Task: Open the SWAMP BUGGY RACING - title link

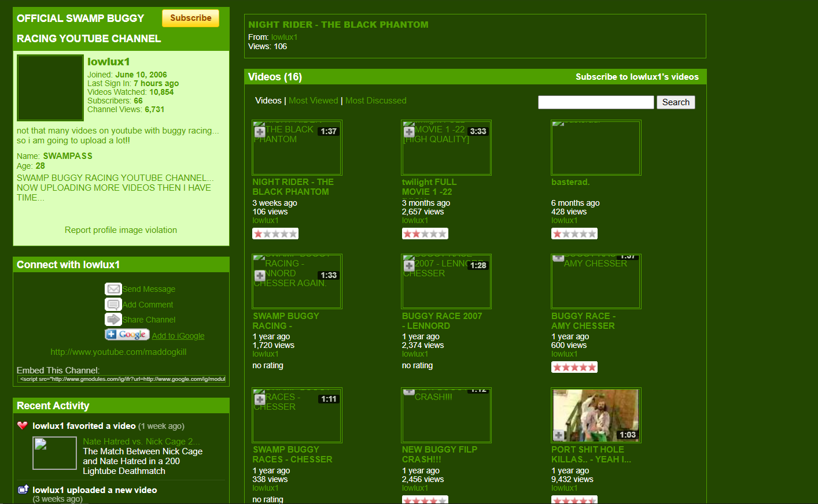Action: [286, 321]
